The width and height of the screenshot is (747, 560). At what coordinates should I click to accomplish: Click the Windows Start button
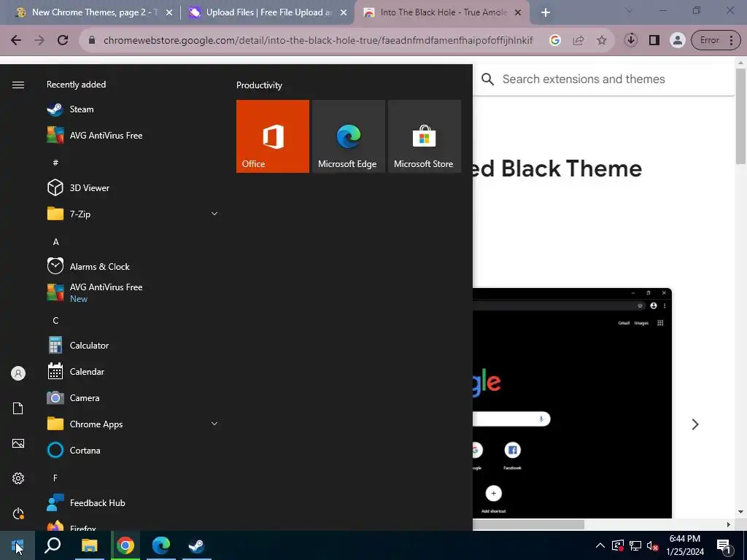(18, 545)
